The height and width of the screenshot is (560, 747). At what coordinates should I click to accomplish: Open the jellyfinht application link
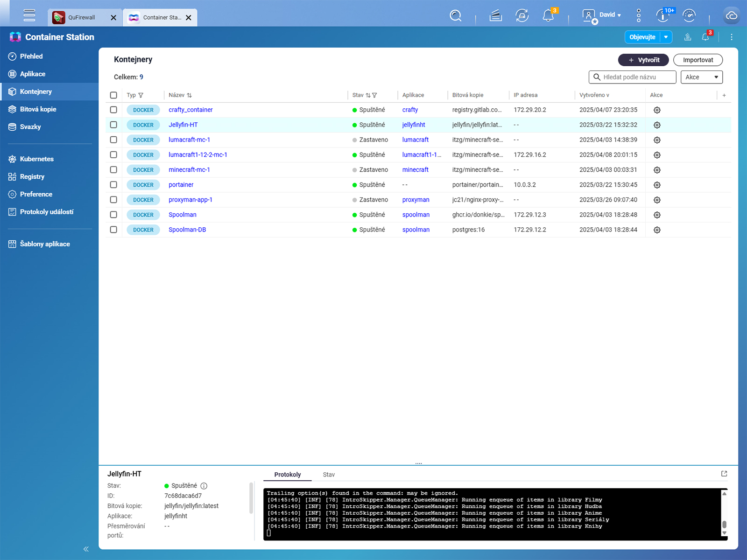click(414, 125)
